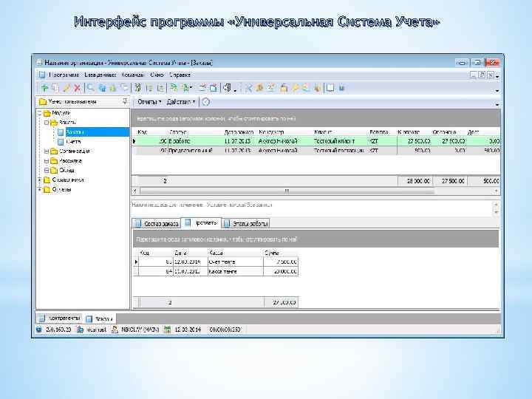Open the Команды menu

click(133, 75)
